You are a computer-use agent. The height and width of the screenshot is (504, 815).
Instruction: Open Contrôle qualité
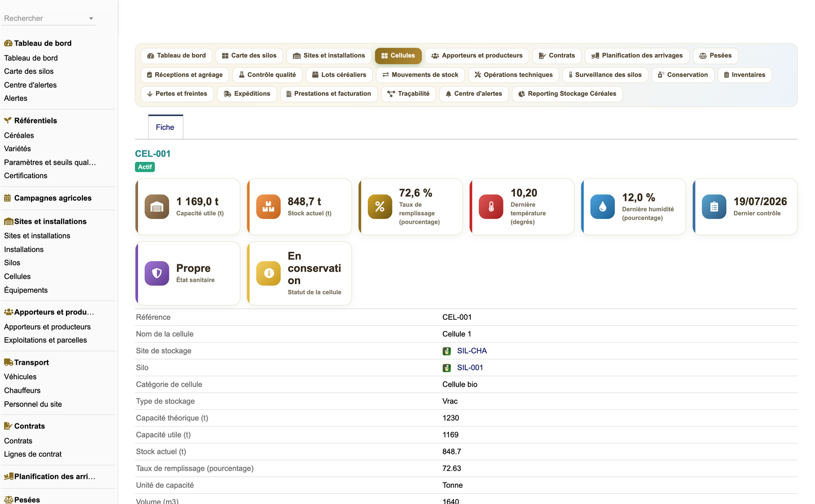click(267, 75)
